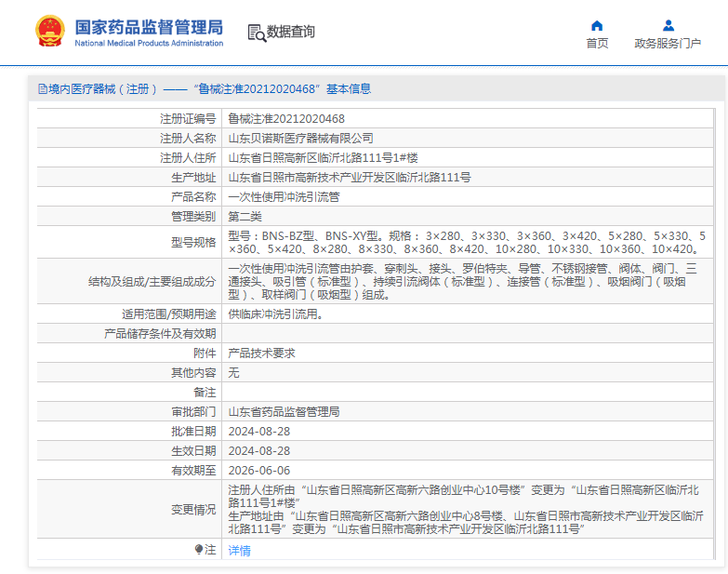
Task: Select the BNS-BZ型 model specification text
Action: 467,243
